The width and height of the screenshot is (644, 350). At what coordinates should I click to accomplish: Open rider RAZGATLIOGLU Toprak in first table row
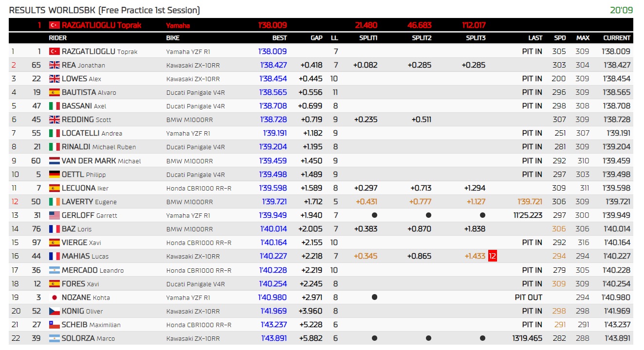point(100,52)
